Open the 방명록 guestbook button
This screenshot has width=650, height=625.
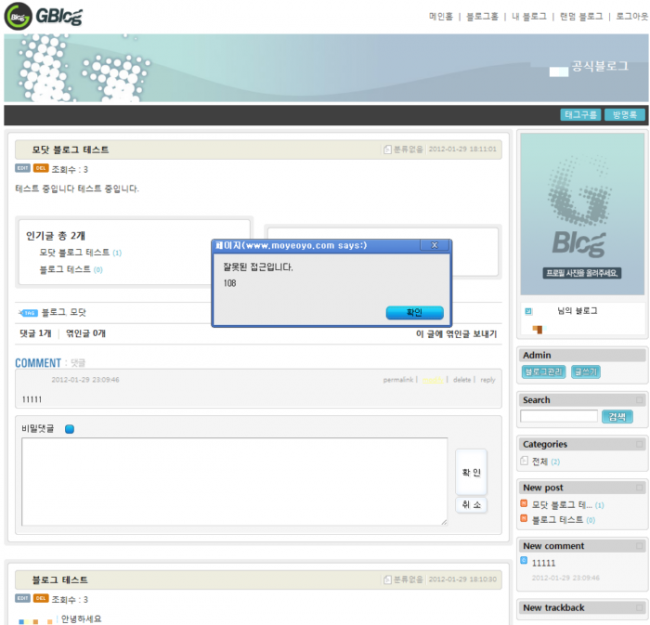coord(625,115)
